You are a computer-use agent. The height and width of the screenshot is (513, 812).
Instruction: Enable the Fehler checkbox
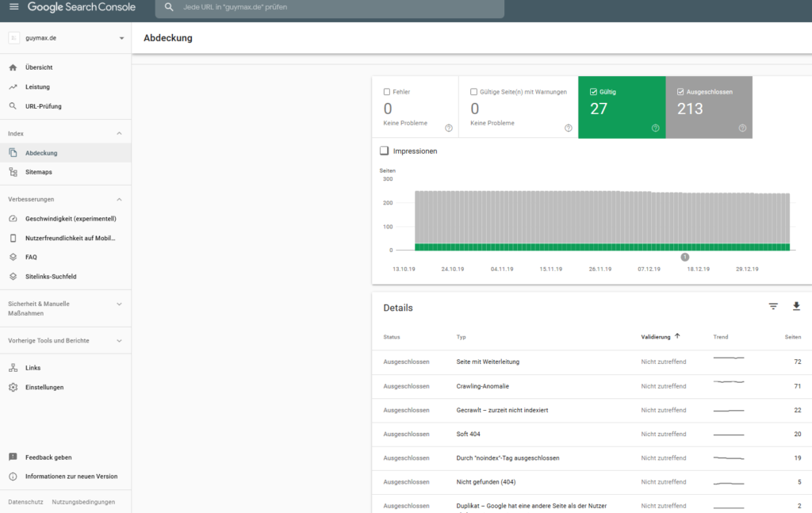386,92
